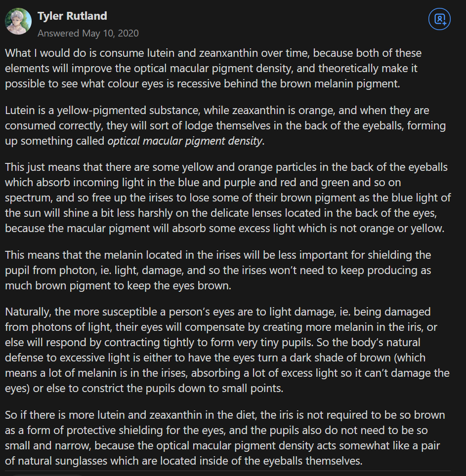The height and width of the screenshot is (476, 466).
Task: Click the phrase natural sunglasses in the last line
Action: pyautogui.click(x=63, y=461)
